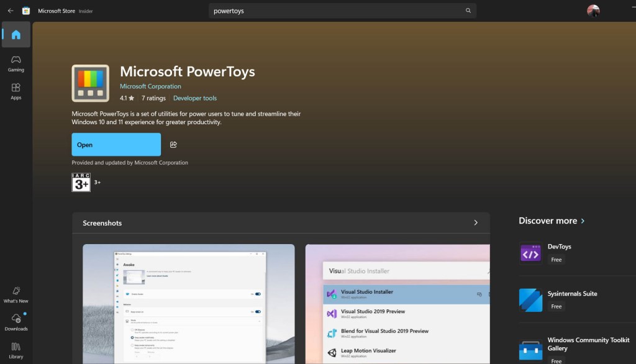Image resolution: width=636 pixels, height=364 pixels.
Task: Expand the Screenshots section with its chevron
Action: [476, 222]
